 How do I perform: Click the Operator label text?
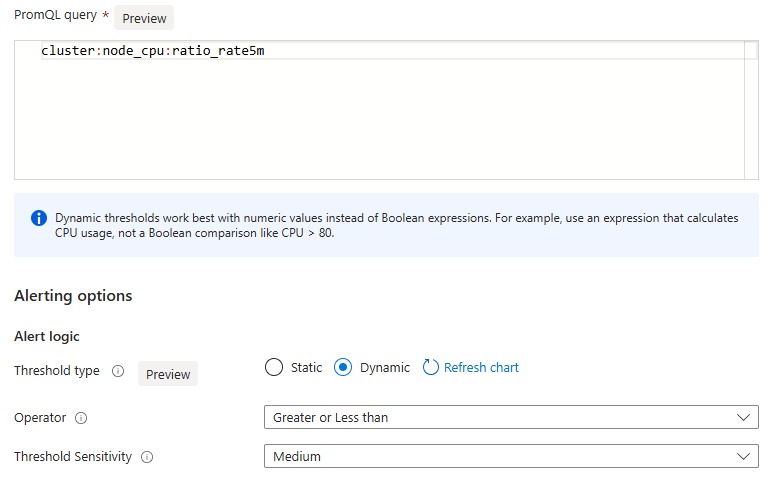pyautogui.click(x=40, y=418)
